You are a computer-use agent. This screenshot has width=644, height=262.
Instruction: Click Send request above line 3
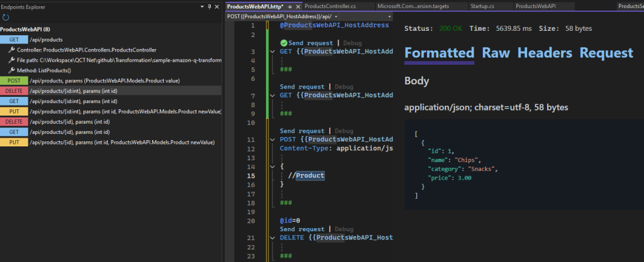coord(312,43)
